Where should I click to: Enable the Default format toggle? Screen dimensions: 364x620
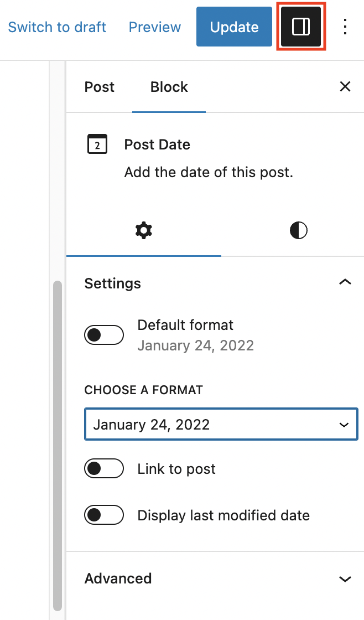(x=104, y=334)
